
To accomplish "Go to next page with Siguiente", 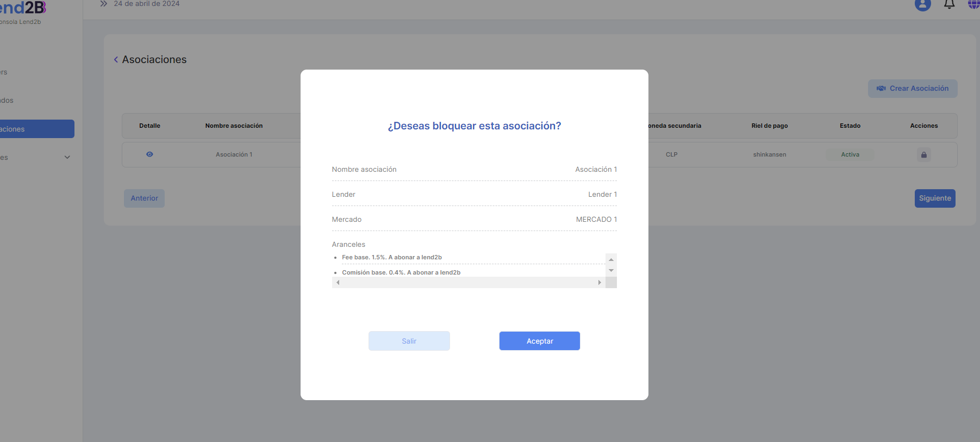I will pyautogui.click(x=934, y=198).
